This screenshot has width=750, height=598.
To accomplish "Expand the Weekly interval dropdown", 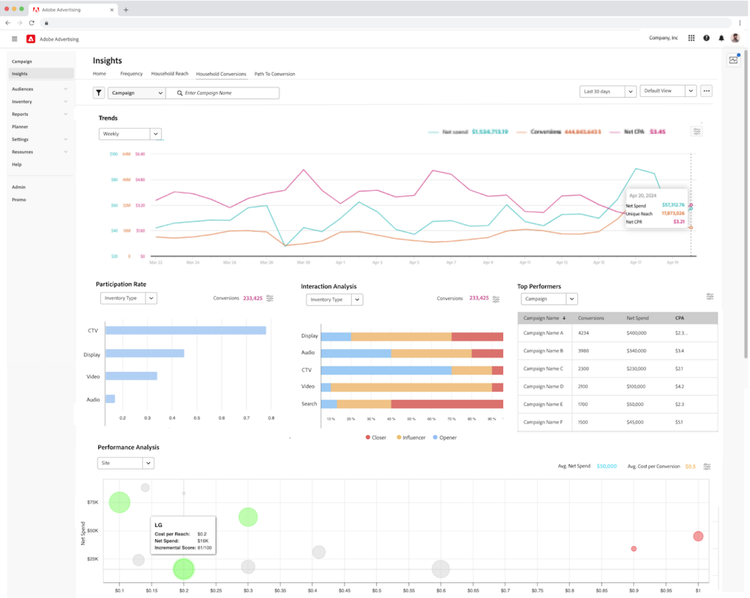I will [x=156, y=134].
